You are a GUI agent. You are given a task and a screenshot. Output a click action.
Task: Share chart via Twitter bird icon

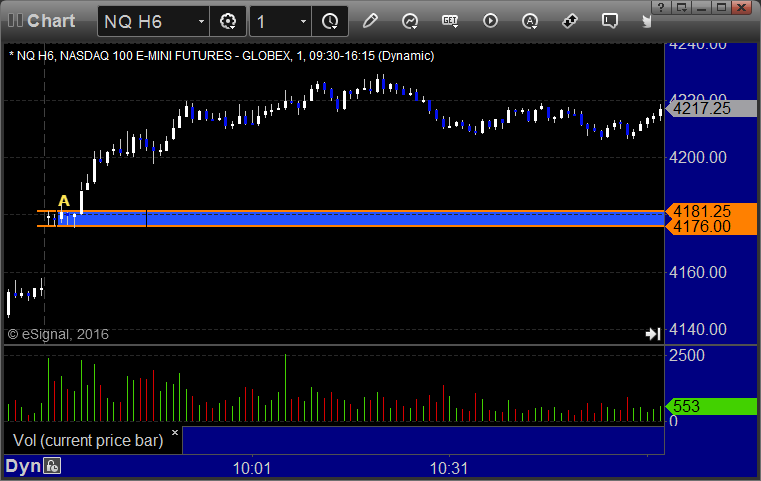pyautogui.click(x=646, y=21)
